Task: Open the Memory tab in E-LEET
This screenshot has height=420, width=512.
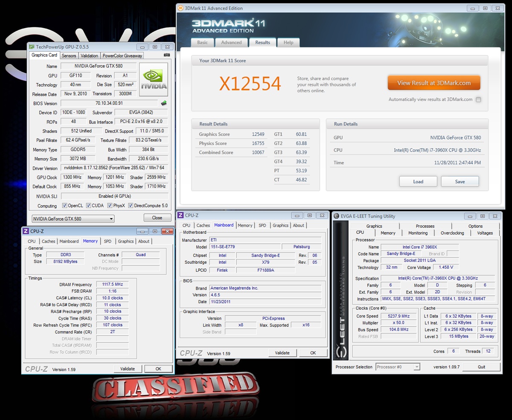Action: tap(388, 233)
